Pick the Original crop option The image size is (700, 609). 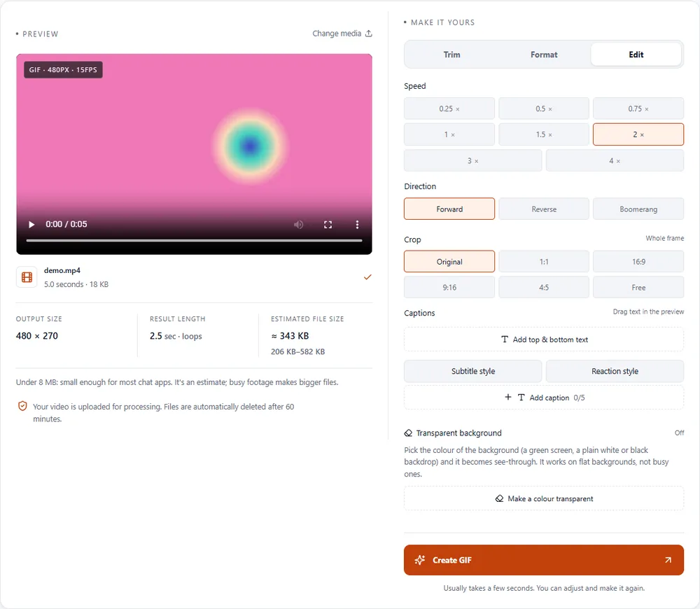(449, 262)
